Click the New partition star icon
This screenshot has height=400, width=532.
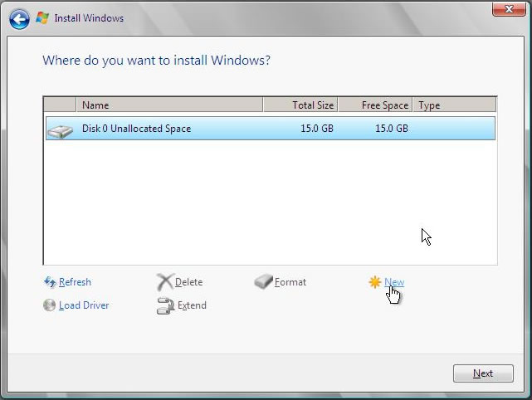click(x=375, y=282)
